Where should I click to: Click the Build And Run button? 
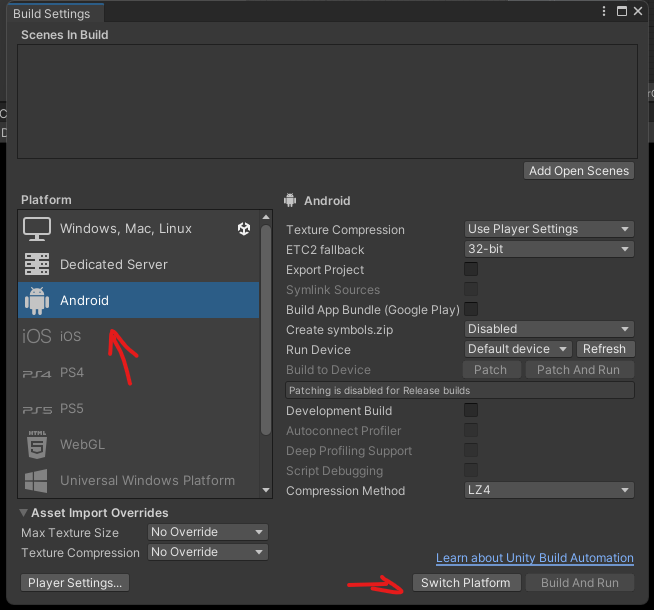(580, 582)
